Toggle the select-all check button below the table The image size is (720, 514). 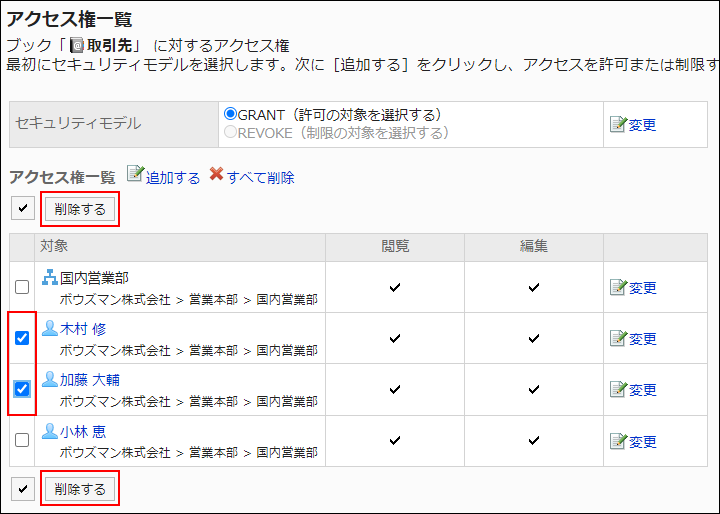pyautogui.click(x=23, y=489)
